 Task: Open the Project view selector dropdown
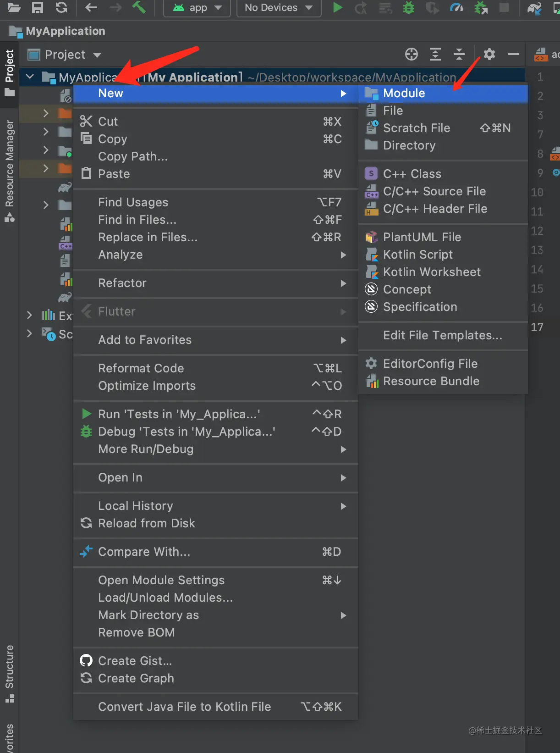tap(65, 55)
